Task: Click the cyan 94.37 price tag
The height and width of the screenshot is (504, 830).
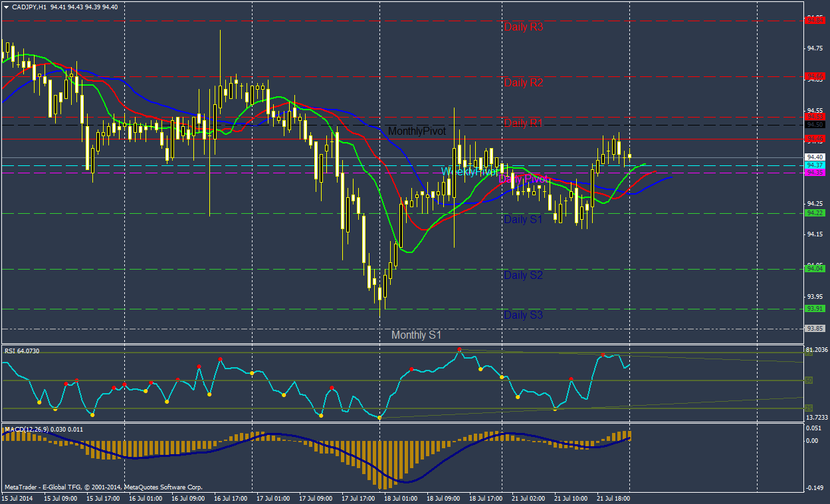Action: 815,165
